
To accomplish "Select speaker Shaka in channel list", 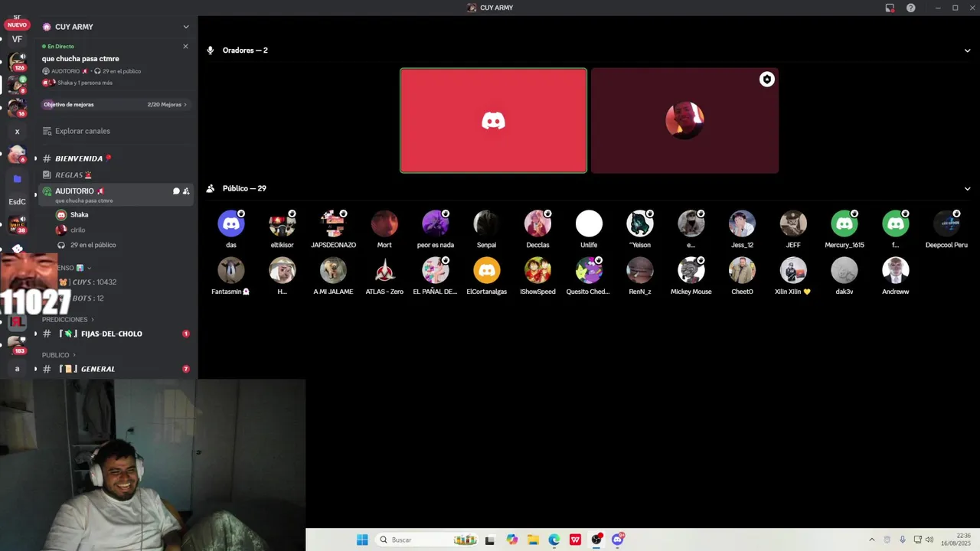I will point(79,215).
